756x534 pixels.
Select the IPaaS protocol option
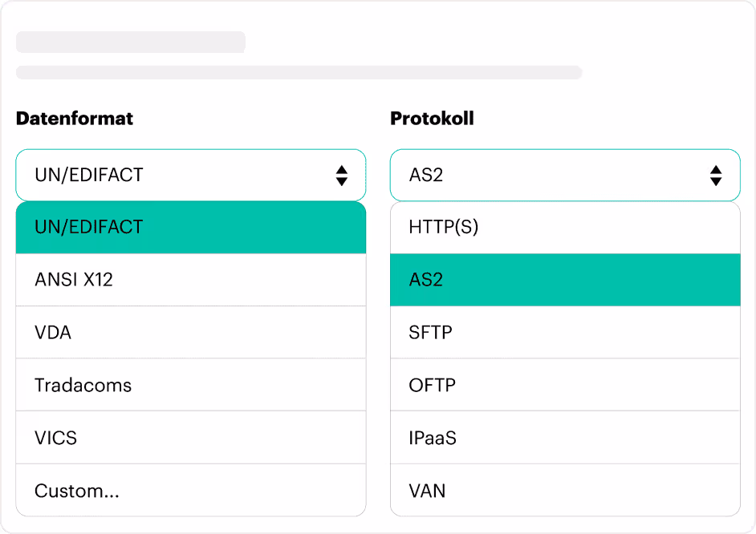565,438
